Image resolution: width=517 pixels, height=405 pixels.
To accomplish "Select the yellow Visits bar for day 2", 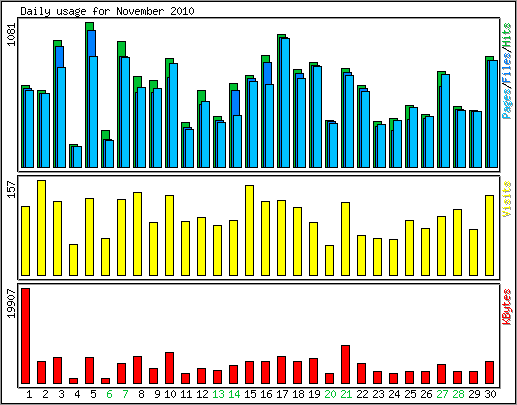I will tap(42, 228).
